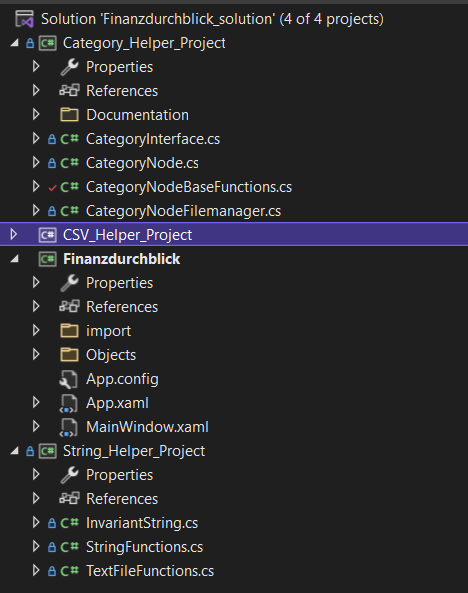Collapse the Finanzdurchblick project node
This screenshot has height=593, width=468.
tap(15, 259)
